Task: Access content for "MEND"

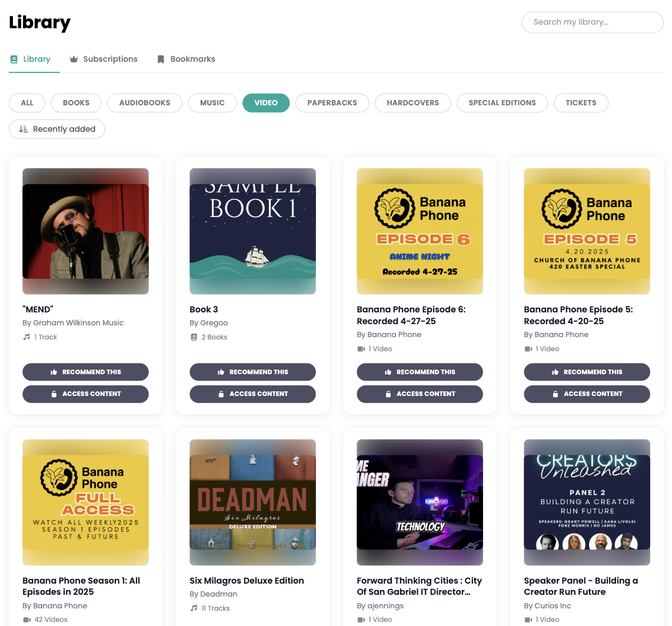Action: (86, 394)
